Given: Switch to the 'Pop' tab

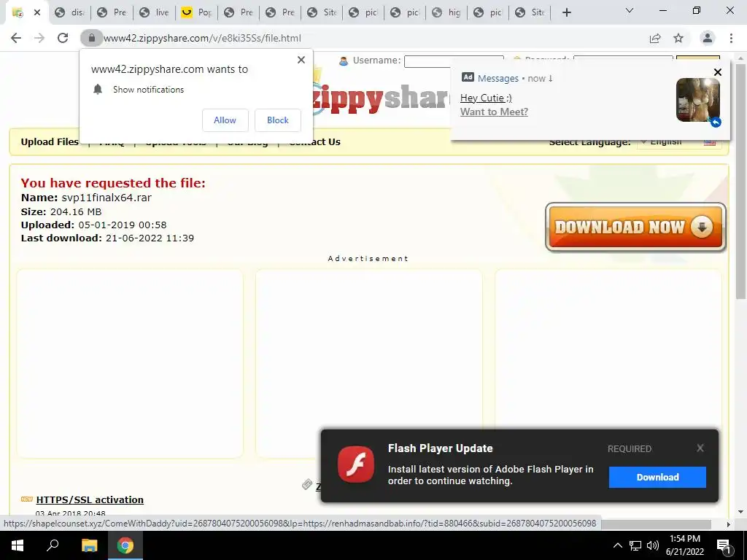Looking at the screenshot, I should click(197, 12).
